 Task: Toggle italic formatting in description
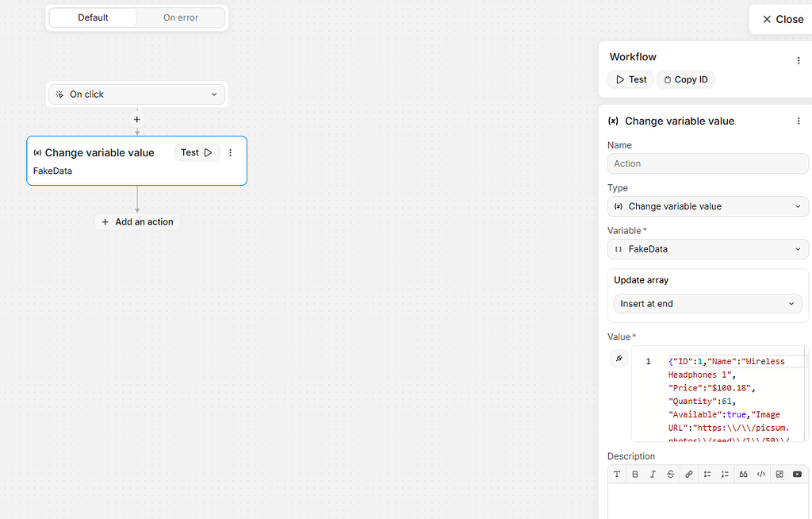click(x=653, y=474)
